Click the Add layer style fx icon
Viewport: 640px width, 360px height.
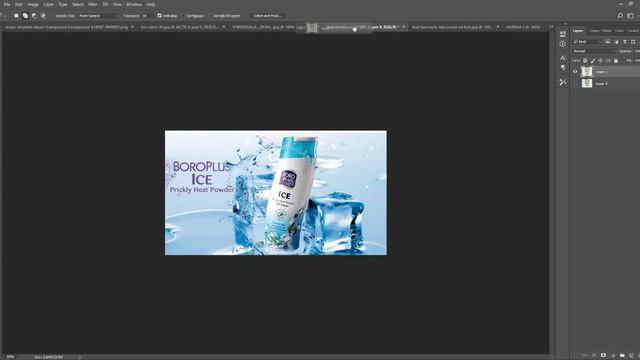594,356
